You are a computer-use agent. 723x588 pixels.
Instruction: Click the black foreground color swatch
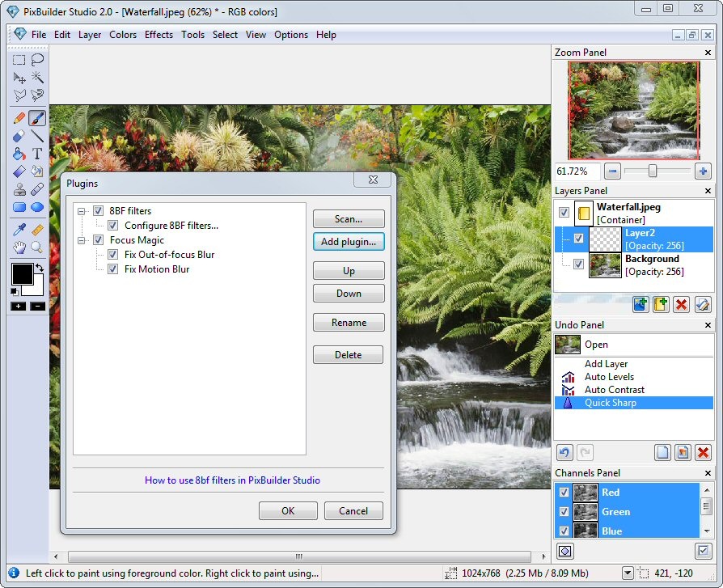[x=21, y=273]
